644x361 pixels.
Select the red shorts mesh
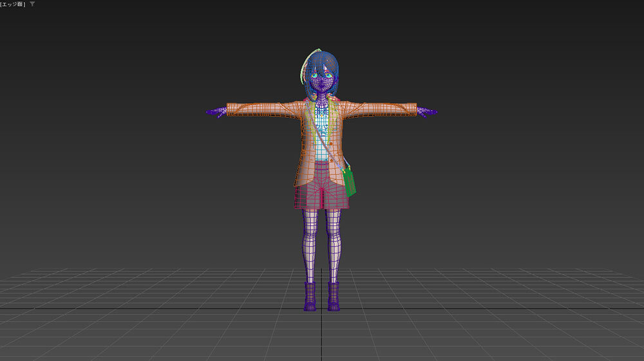click(321, 196)
